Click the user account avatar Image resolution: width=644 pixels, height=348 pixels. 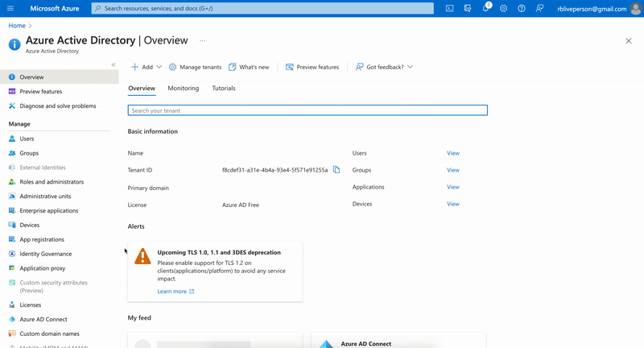pyautogui.click(x=636, y=9)
